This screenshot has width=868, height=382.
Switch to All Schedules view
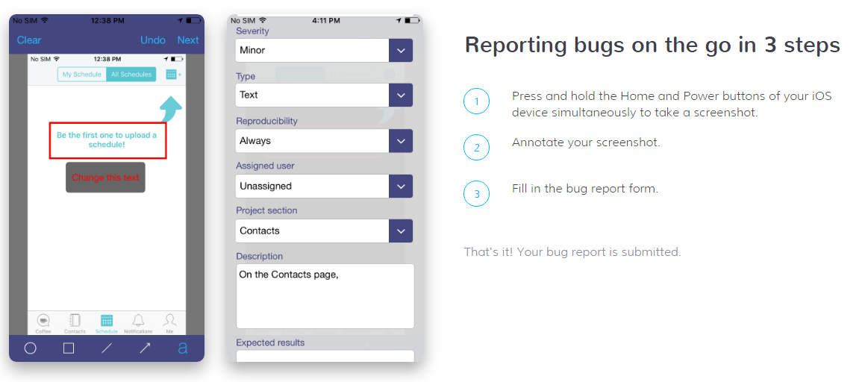click(131, 75)
